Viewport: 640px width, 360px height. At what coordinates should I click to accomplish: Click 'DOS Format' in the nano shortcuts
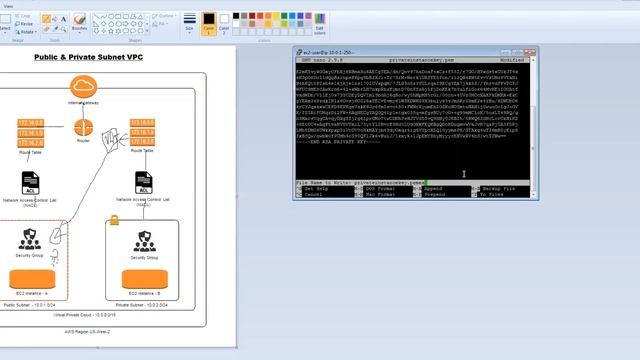380,189
